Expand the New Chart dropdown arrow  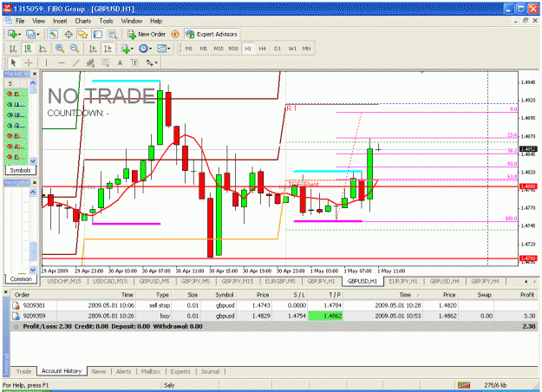19,35
